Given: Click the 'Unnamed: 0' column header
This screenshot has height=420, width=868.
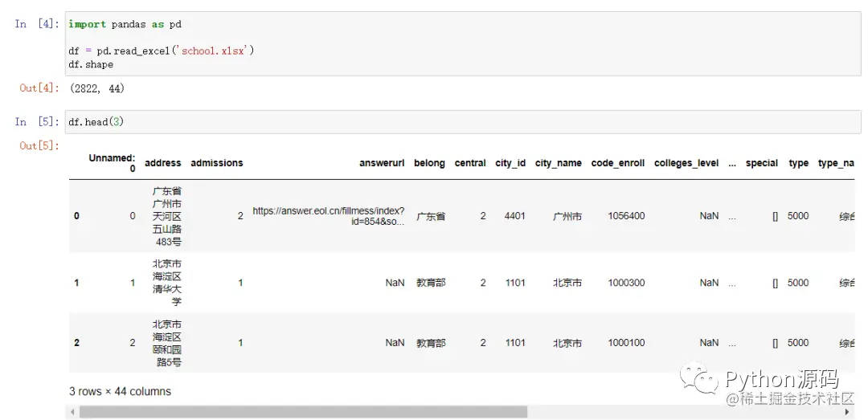Looking at the screenshot, I should click(113, 163).
